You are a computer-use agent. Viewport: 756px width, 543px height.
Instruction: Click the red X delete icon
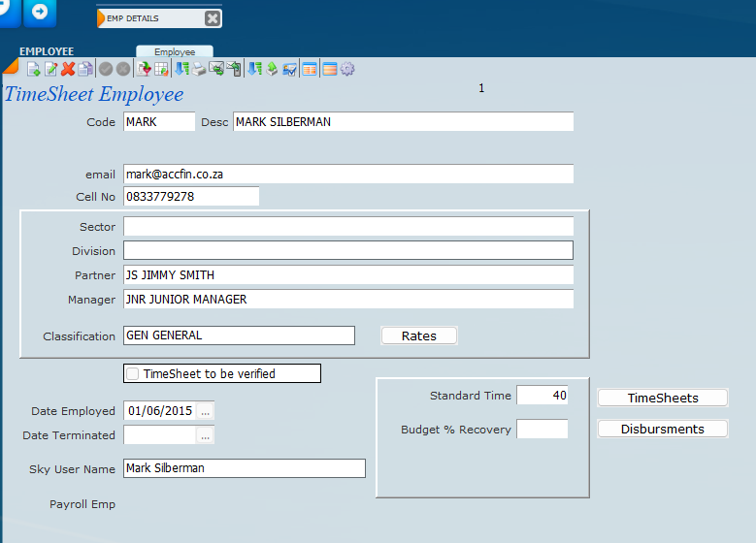68,69
